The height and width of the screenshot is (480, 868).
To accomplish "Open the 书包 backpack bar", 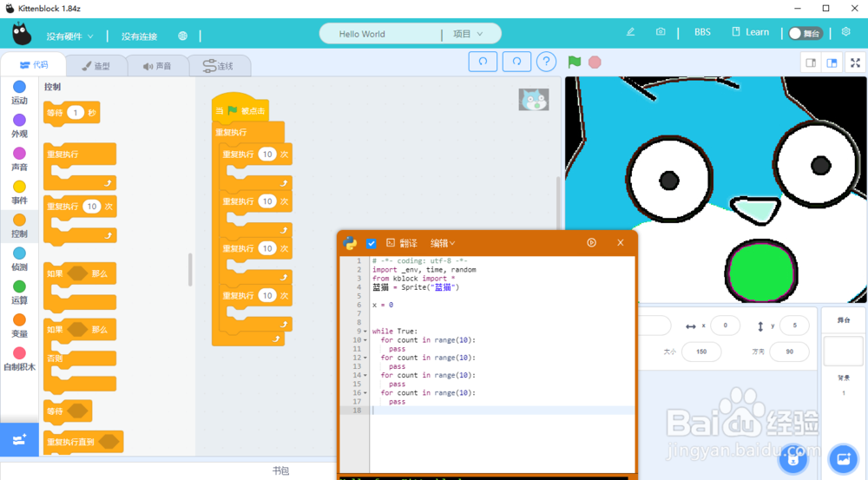I will pyautogui.click(x=280, y=470).
